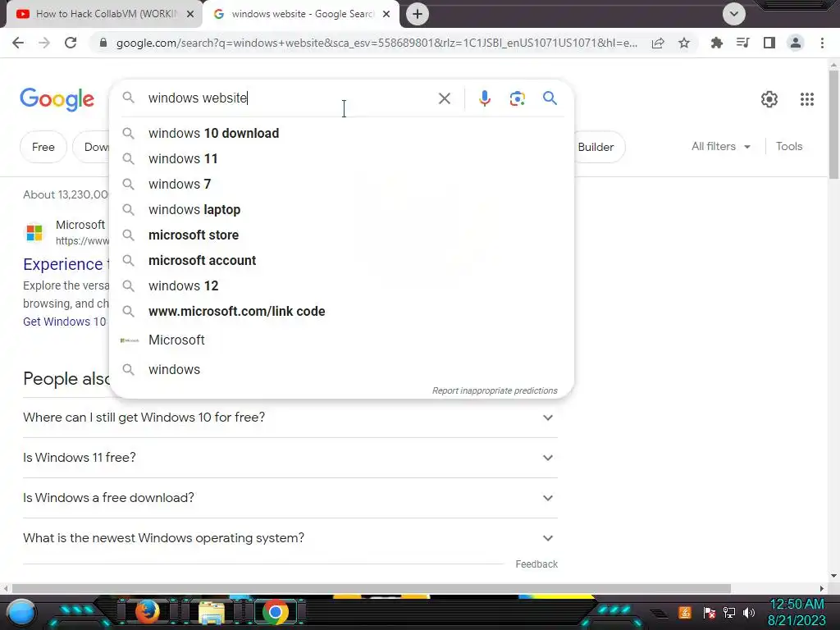This screenshot has width=840, height=630.
Task: Close the windows website Google tab
Action: tap(386, 14)
